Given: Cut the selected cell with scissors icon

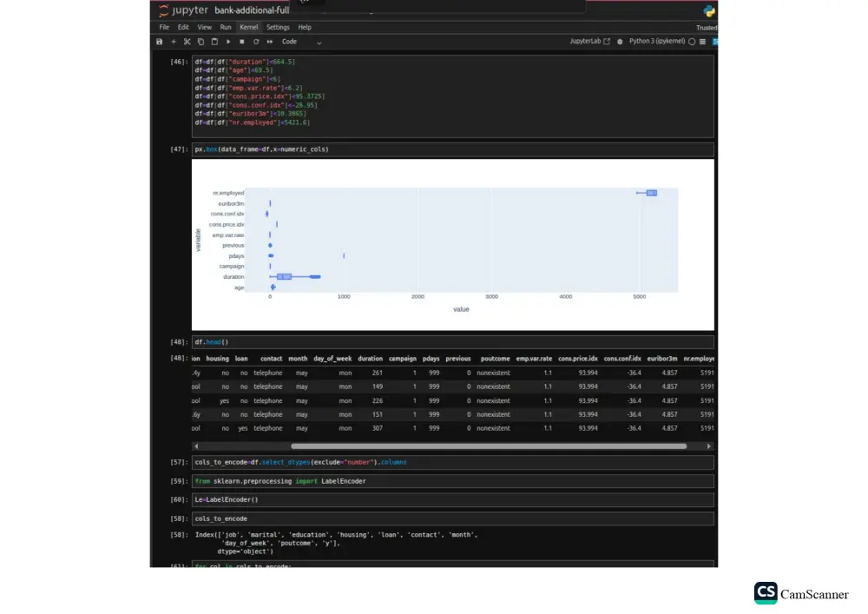Looking at the screenshot, I should coord(187,41).
